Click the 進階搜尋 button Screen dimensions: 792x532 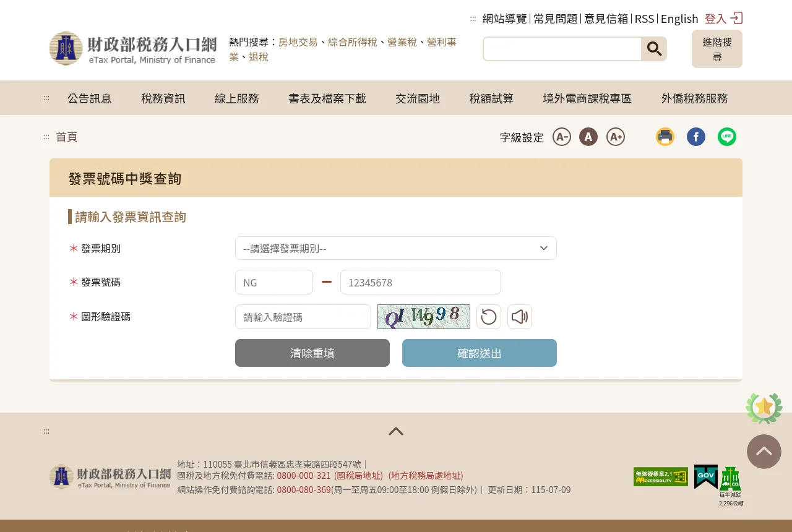tap(717, 49)
